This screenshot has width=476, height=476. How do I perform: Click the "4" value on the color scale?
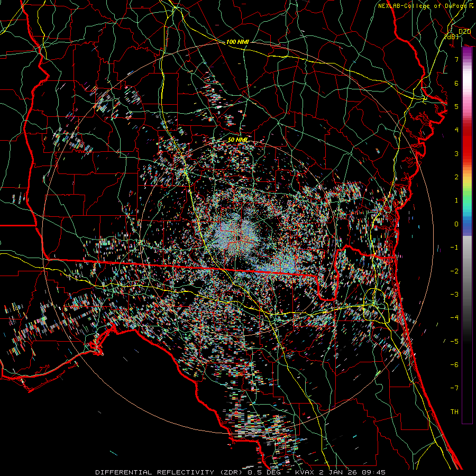pyautogui.click(x=456, y=130)
